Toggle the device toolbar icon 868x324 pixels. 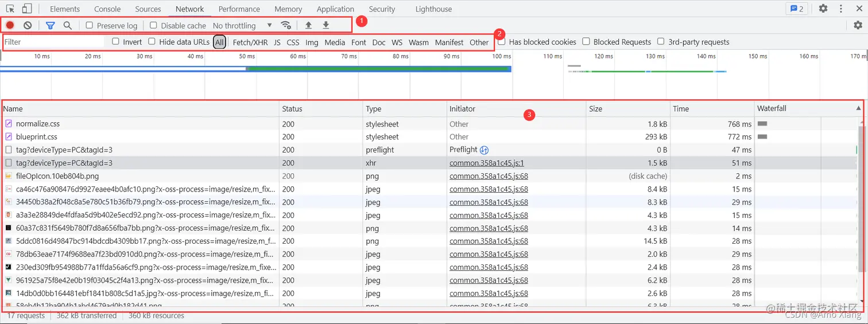[x=27, y=9]
